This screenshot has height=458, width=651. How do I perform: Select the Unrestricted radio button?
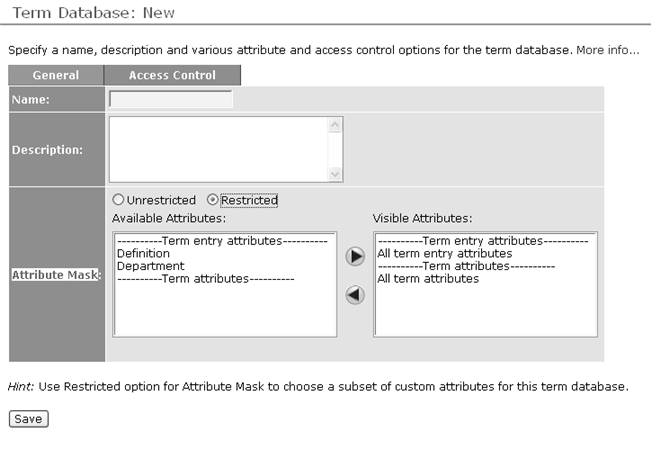click(x=118, y=200)
